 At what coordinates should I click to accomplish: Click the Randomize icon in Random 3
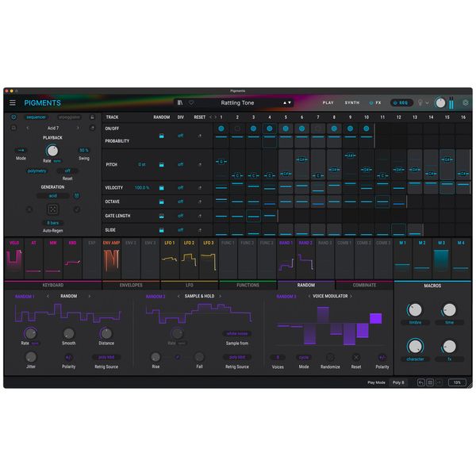tap(329, 358)
